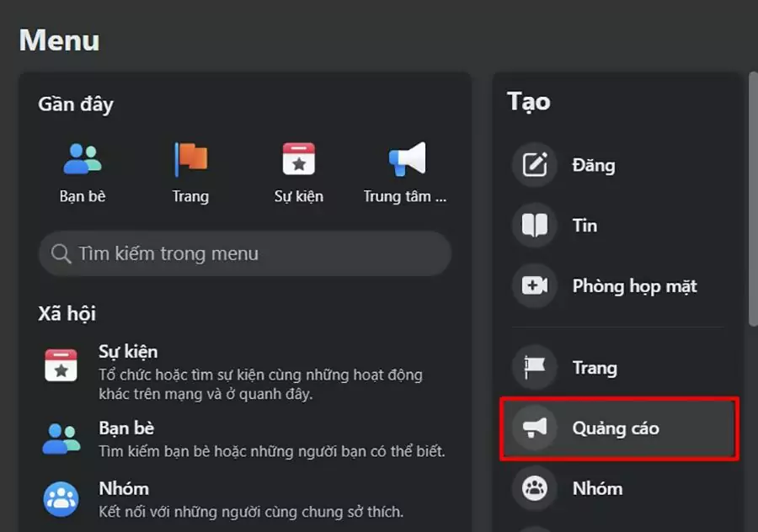Click description 'Tìm kiếm bạn bè hoặc những người'

tap(272, 451)
